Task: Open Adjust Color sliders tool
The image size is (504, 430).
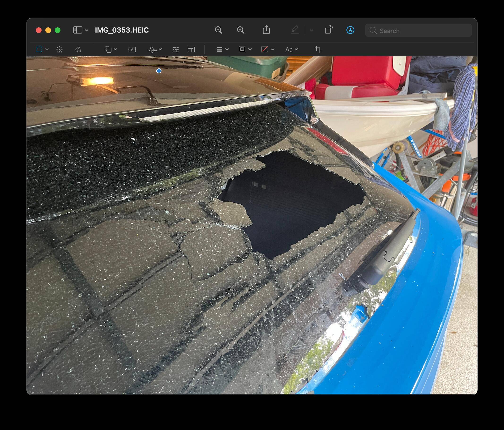Action: [x=175, y=50]
